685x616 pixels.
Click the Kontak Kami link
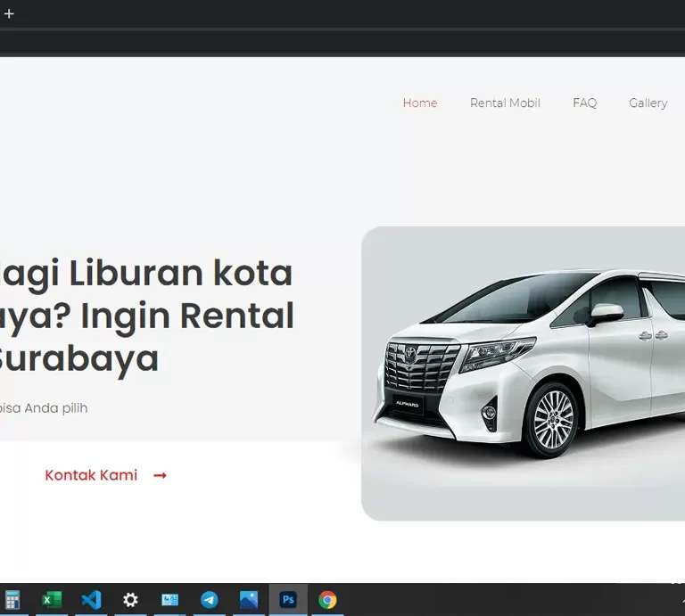pyautogui.click(x=91, y=475)
